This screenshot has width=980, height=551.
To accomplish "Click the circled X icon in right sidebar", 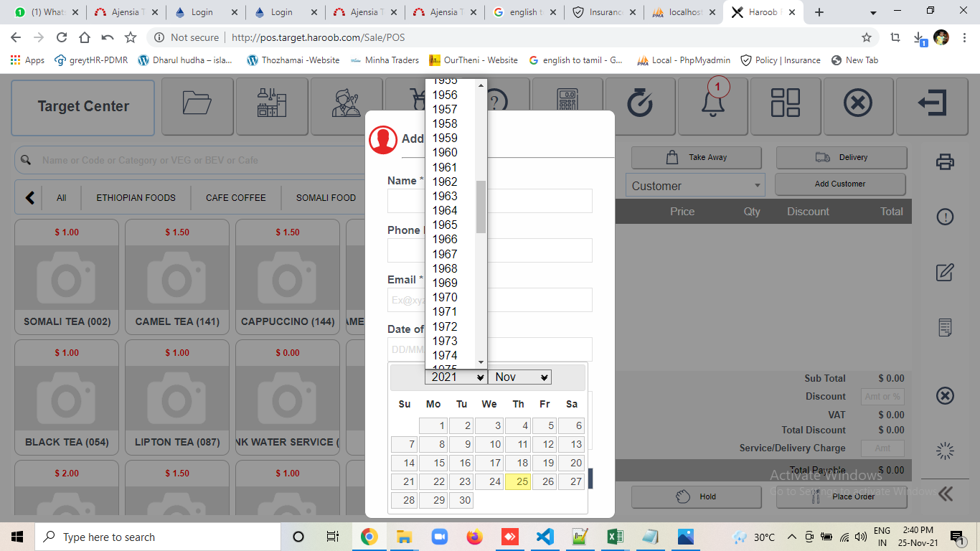I will pos(945,395).
